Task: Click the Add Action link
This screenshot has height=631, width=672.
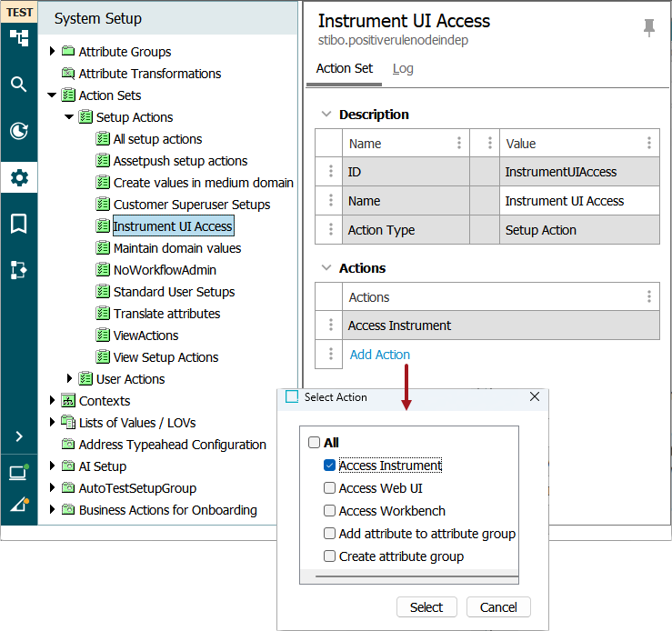Action: click(379, 355)
